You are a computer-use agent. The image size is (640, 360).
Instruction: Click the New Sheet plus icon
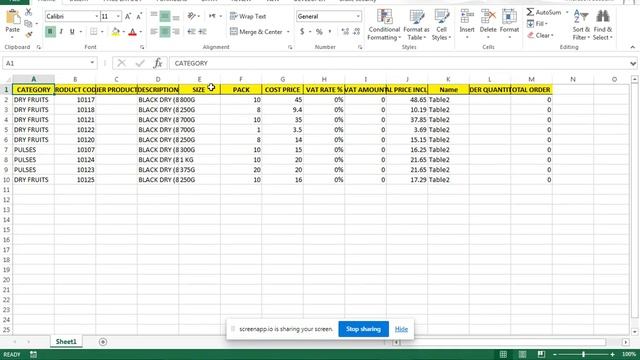[103, 342]
